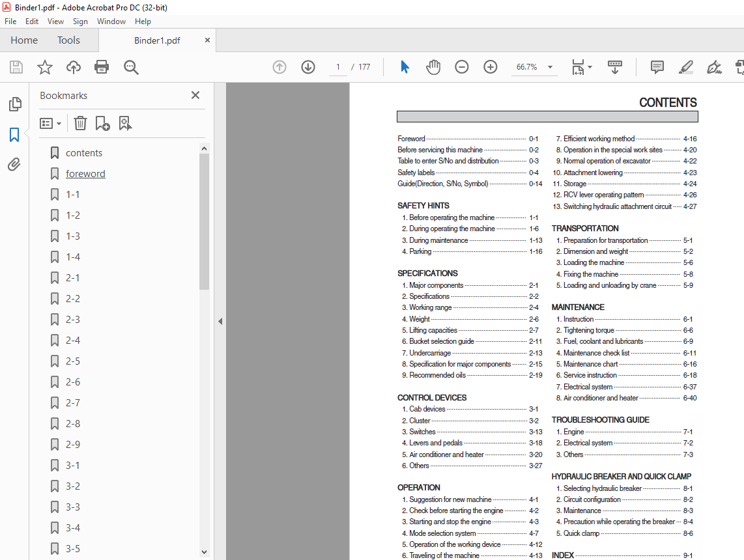
Task: Close the Bookmarks panel
Action: (195, 95)
